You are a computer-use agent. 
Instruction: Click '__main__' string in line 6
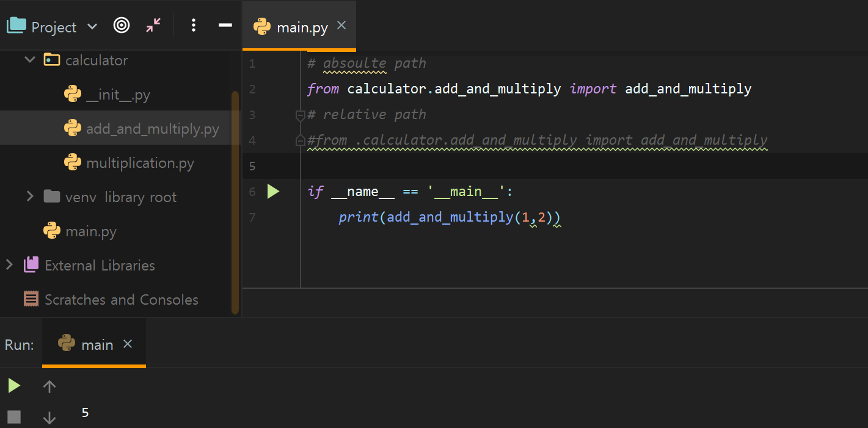pos(466,192)
